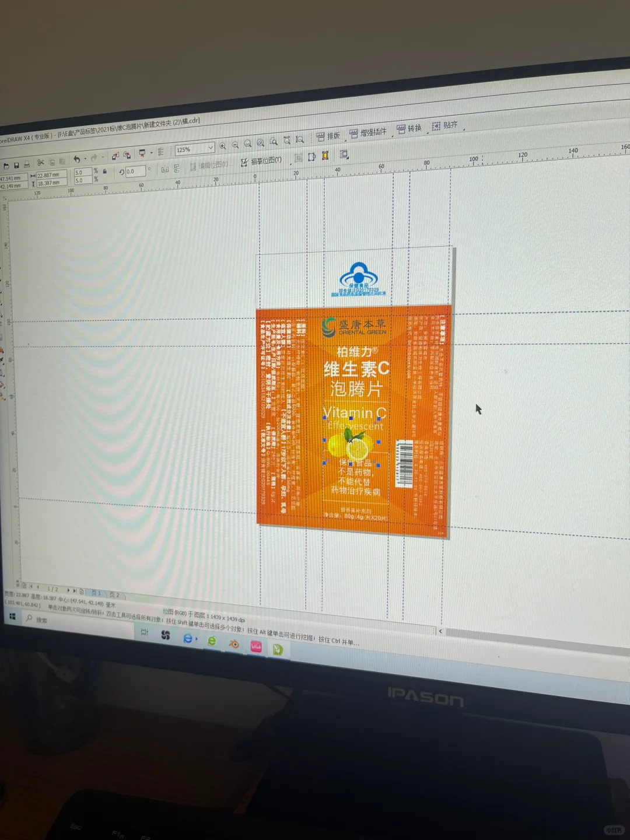The width and height of the screenshot is (630, 840).
Task: Switch to the 页 2 page tab
Action: click(x=114, y=595)
